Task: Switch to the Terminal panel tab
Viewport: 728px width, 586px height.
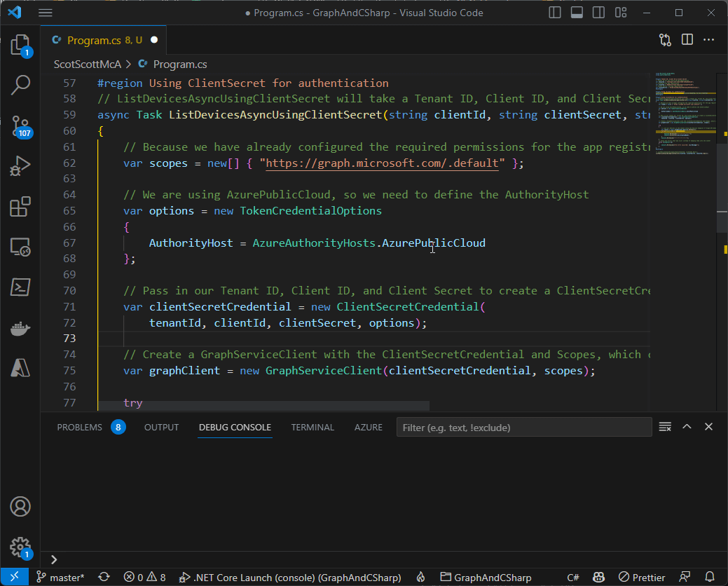Action: [313, 427]
